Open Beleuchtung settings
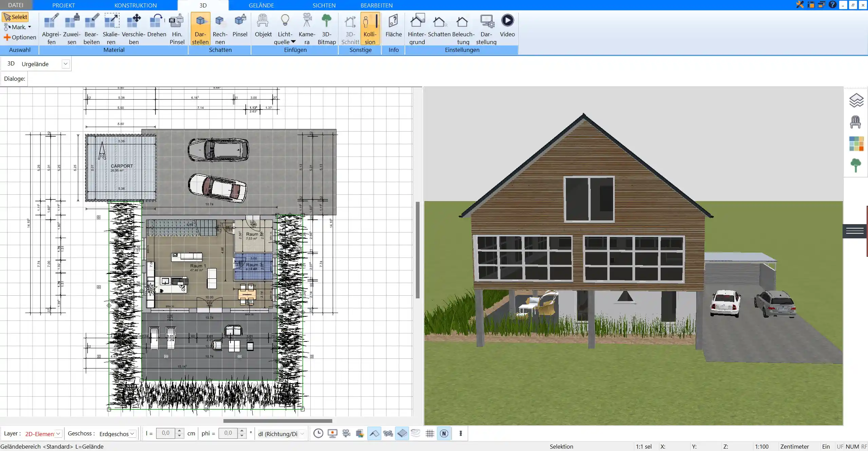This screenshot has width=868, height=451. pos(463,29)
